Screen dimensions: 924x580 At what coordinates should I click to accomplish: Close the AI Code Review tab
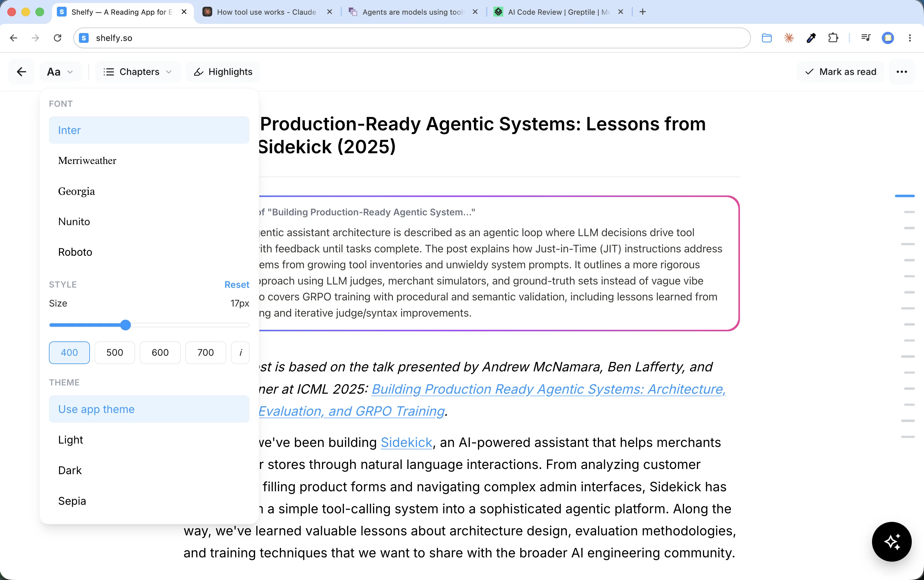[x=621, y=12]
